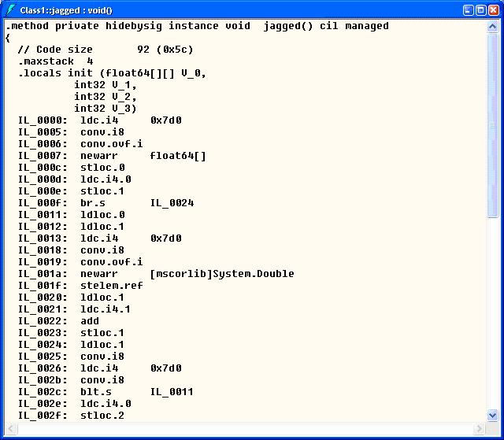Click line IL_0021 ldc.i4.1
This screenshot has width=504, height=440.
point(74,309)
